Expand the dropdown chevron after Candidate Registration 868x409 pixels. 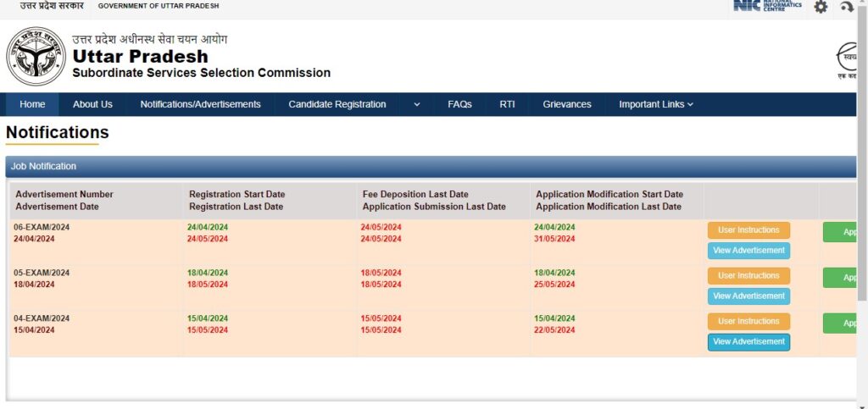pos(417,104)
